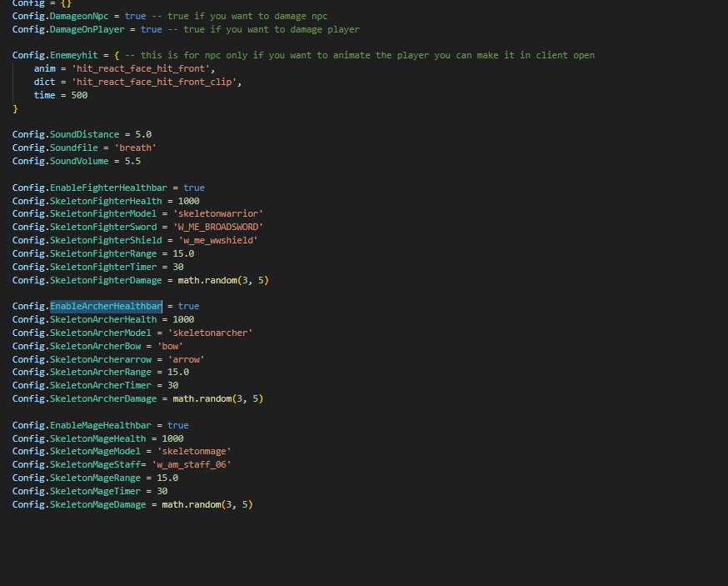
Task: Click the 'skeletonarcher' model string
Action: (212, 333)
